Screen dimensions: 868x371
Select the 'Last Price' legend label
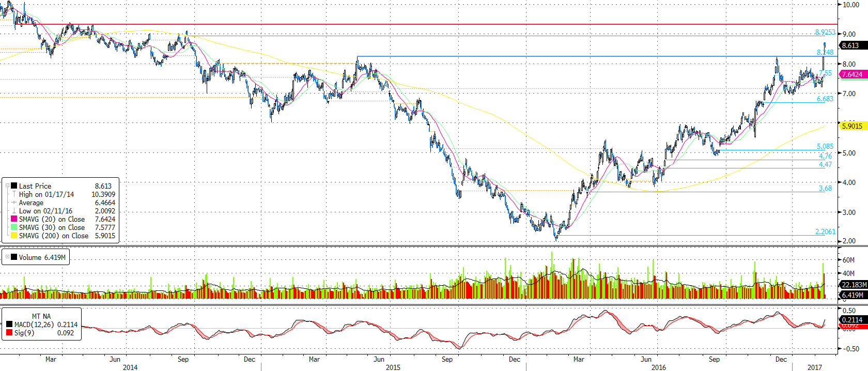click(x=35, y=186)
